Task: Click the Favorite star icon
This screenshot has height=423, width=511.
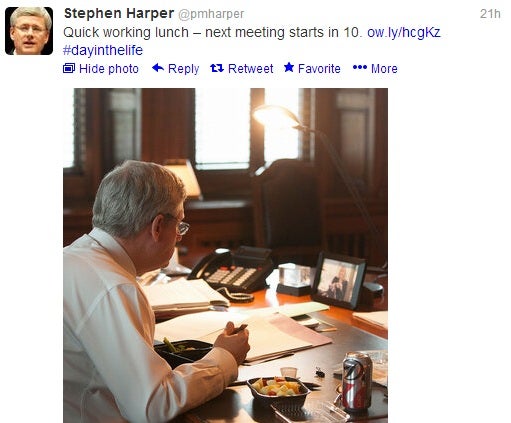Action: 289,68
